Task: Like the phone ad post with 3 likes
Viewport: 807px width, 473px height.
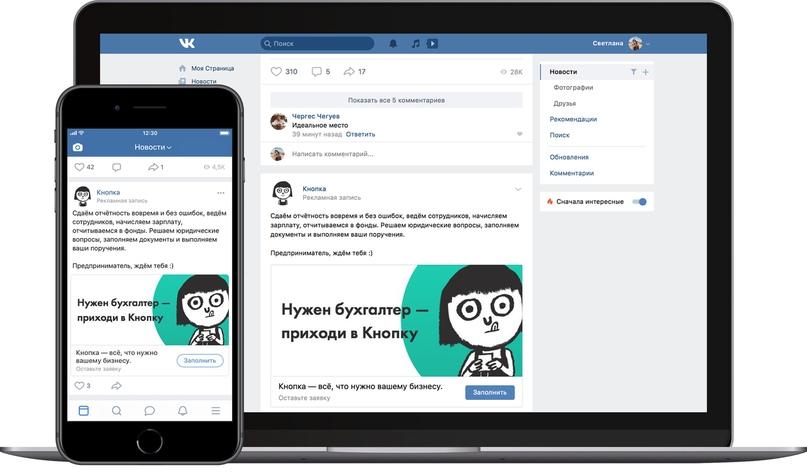Action: point(79,386)
